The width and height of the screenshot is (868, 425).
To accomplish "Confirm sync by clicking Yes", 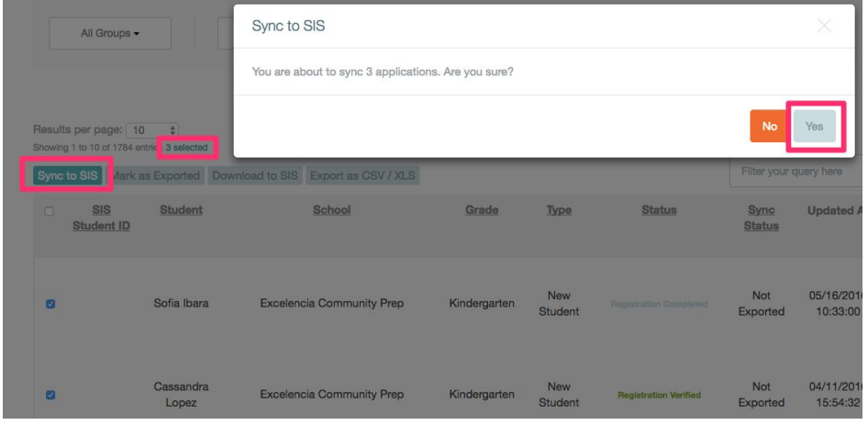I will [814, 127].
